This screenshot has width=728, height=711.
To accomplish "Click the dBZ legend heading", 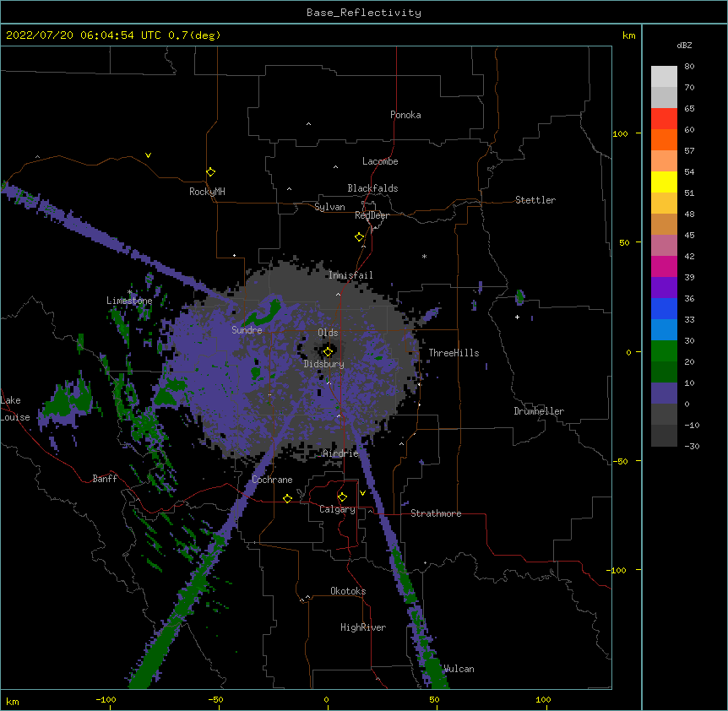I will click(x=684, y=46).
